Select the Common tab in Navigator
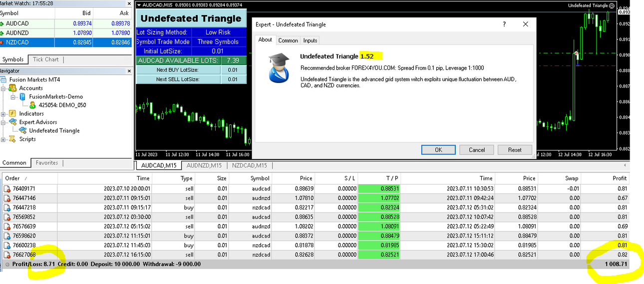Screen dimensions: 644x284 click(14, 163)
